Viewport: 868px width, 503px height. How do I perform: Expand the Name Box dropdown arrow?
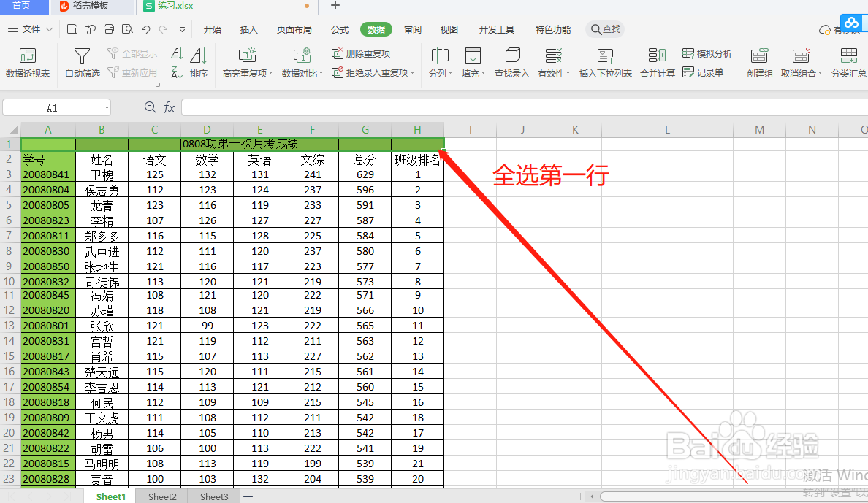pyautogui.click(x=106, y=108)
